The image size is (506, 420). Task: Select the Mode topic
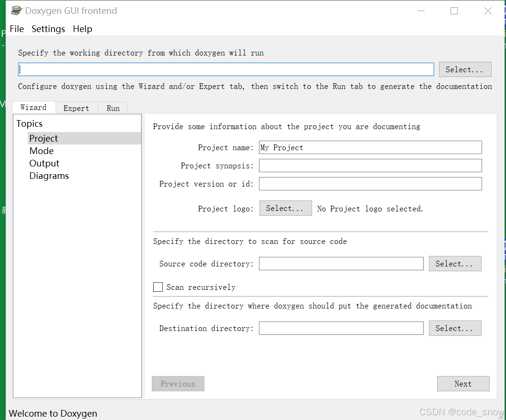(41, 151)
